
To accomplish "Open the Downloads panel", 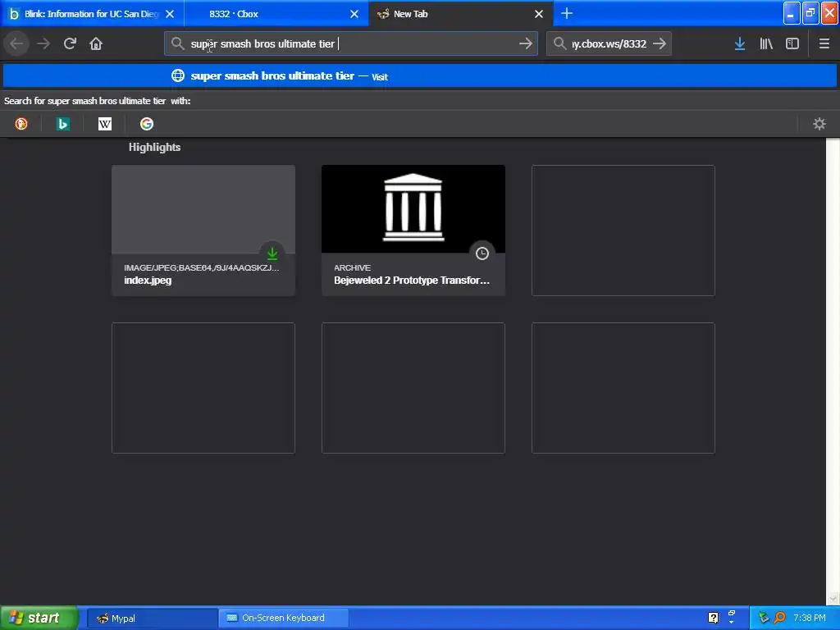I will (740, 43).
